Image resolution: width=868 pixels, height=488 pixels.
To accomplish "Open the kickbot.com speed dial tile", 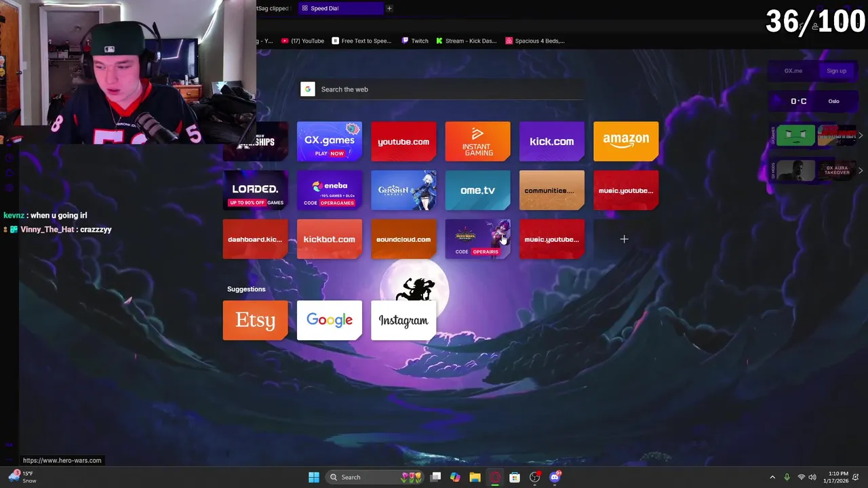I will 330,239.
